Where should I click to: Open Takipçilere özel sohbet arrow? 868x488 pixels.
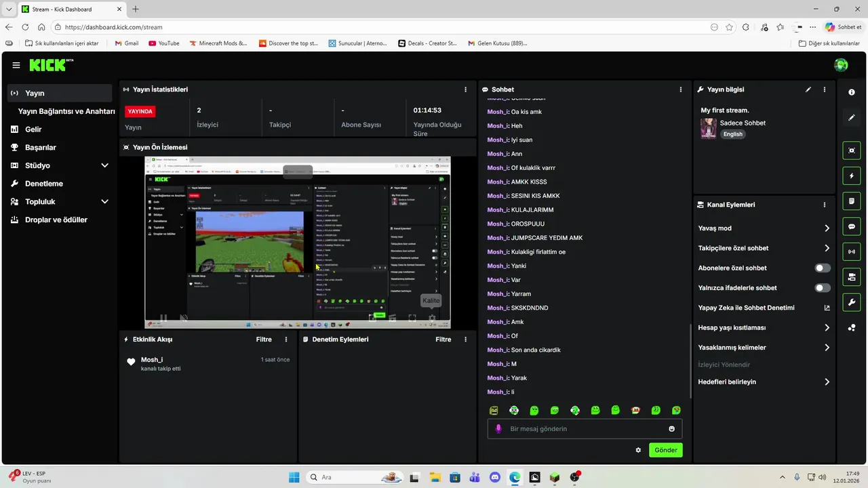pyautogui.click(x=827, y=248)
